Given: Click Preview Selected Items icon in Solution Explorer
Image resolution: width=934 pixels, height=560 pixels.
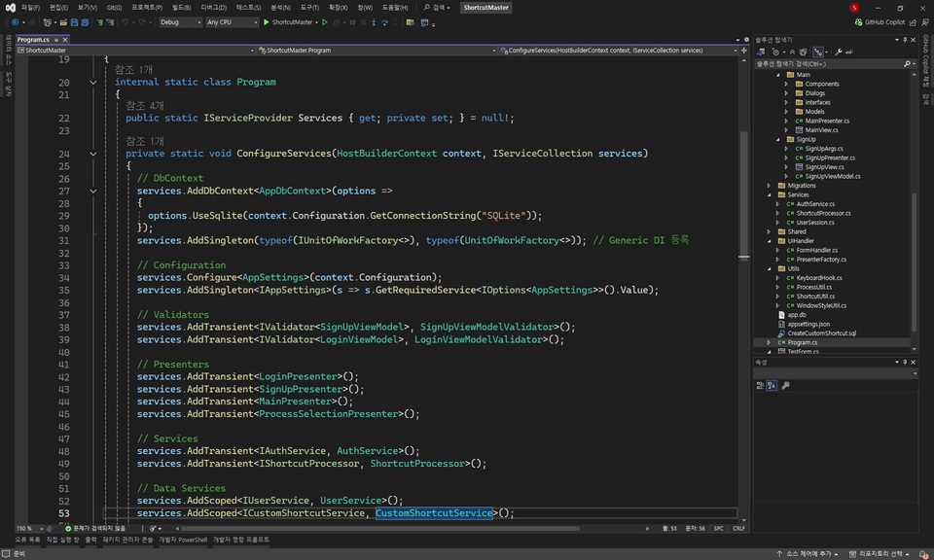Looking at the screenshot, I should pyautogui.click(x=849, y=52).
